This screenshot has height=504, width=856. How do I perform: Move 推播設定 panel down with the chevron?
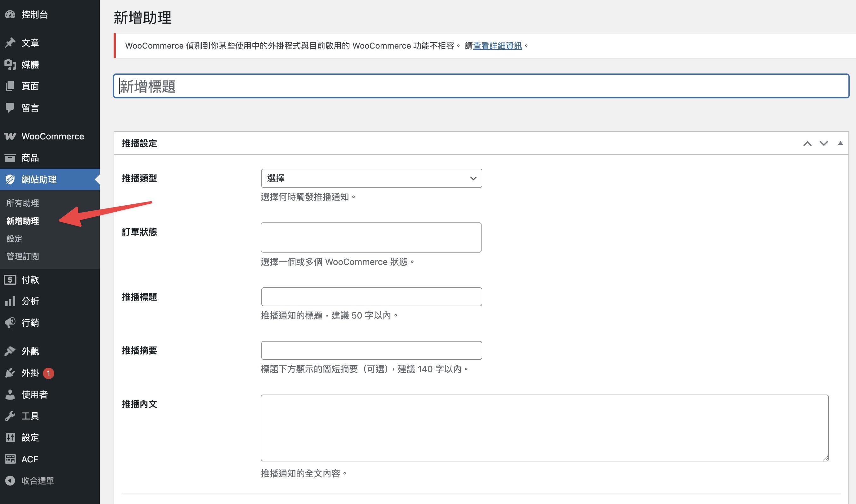tap(824, 143)
